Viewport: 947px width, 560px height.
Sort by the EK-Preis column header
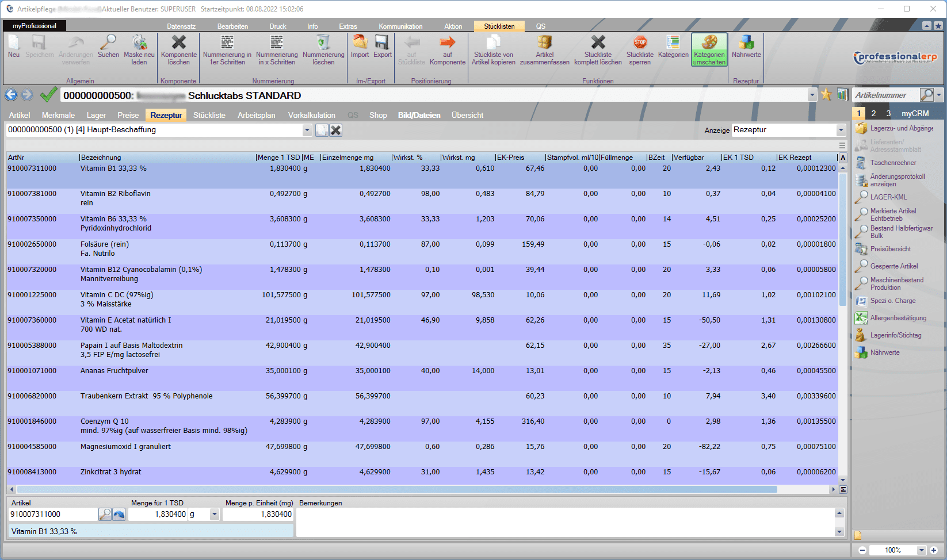pos(520,158)
